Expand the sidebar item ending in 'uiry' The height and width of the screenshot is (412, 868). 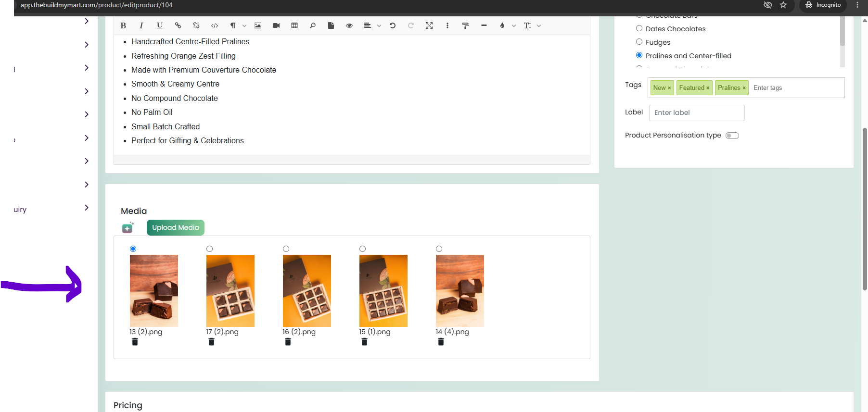pos(87,208)
